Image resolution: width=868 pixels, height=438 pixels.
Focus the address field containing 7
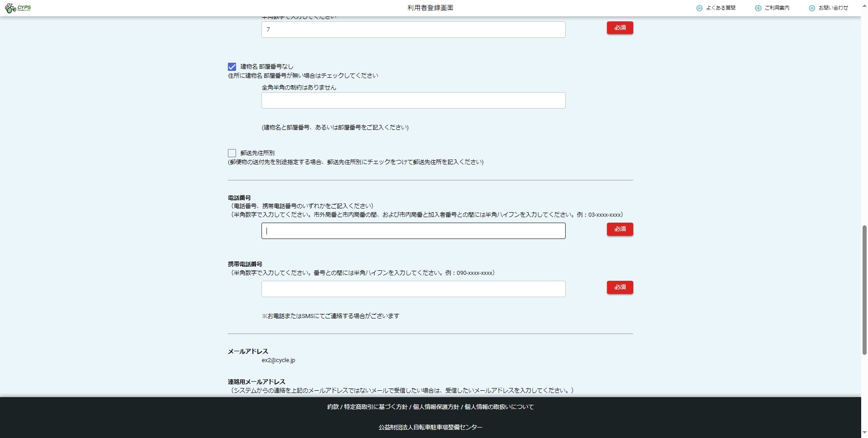point(413,30)
